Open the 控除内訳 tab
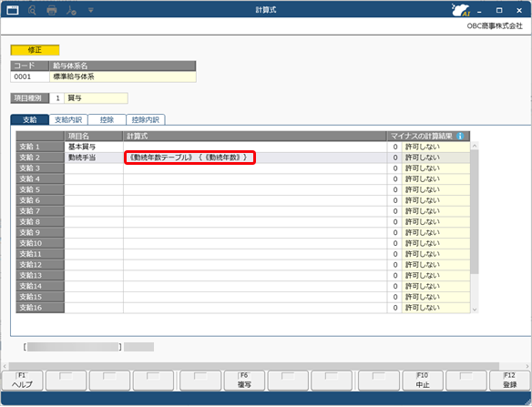 146,119
